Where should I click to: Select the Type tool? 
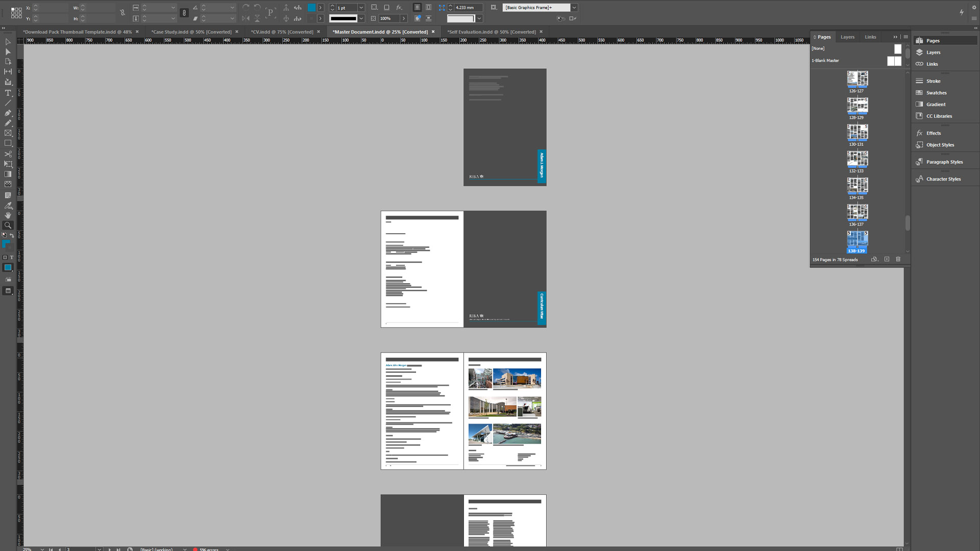tap(8, 93)
